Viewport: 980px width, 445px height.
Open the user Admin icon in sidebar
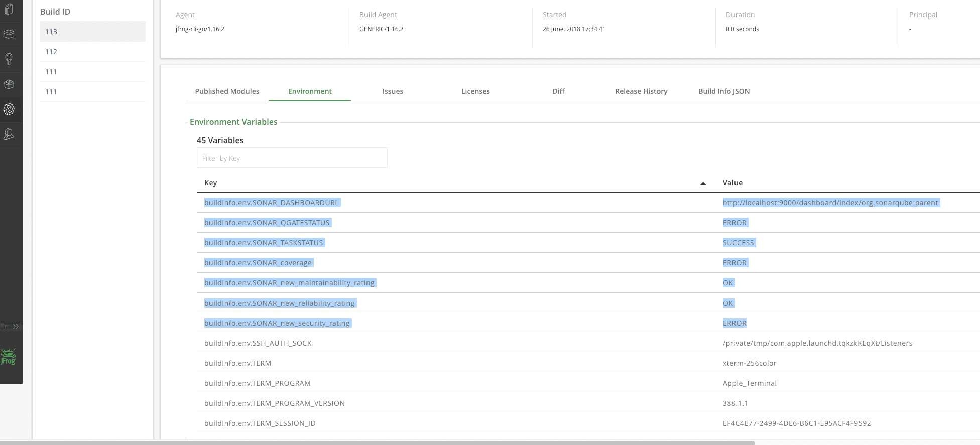point(9,134)
